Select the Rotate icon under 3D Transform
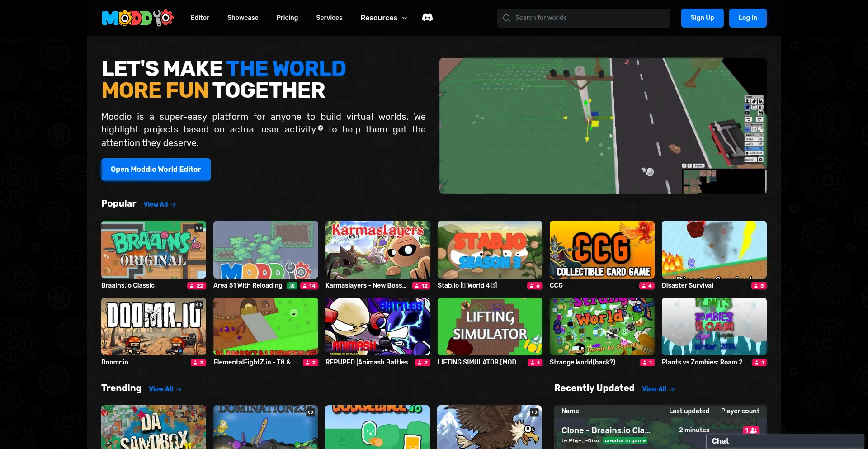 tap(754, 129)
